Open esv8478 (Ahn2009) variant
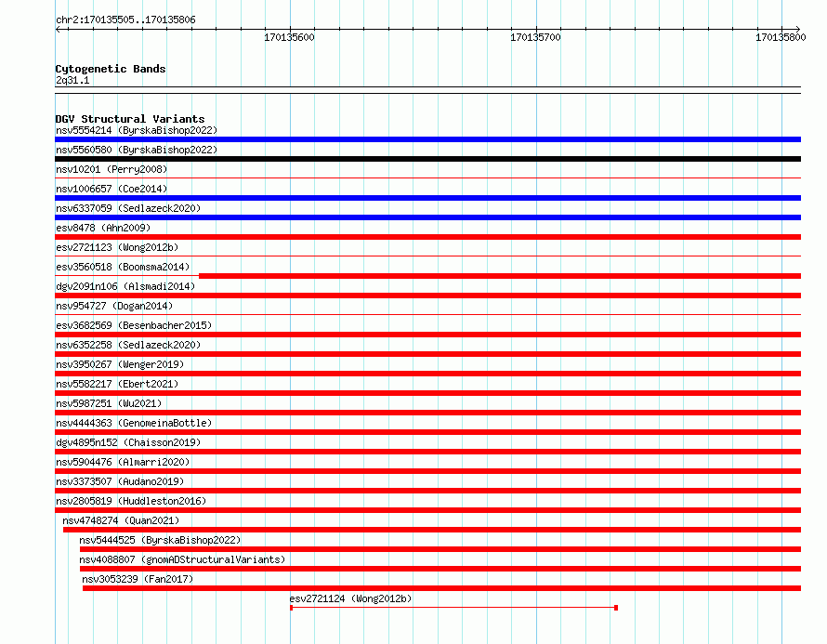Screen dimensions: 827x644 click(x=103, y=228)
